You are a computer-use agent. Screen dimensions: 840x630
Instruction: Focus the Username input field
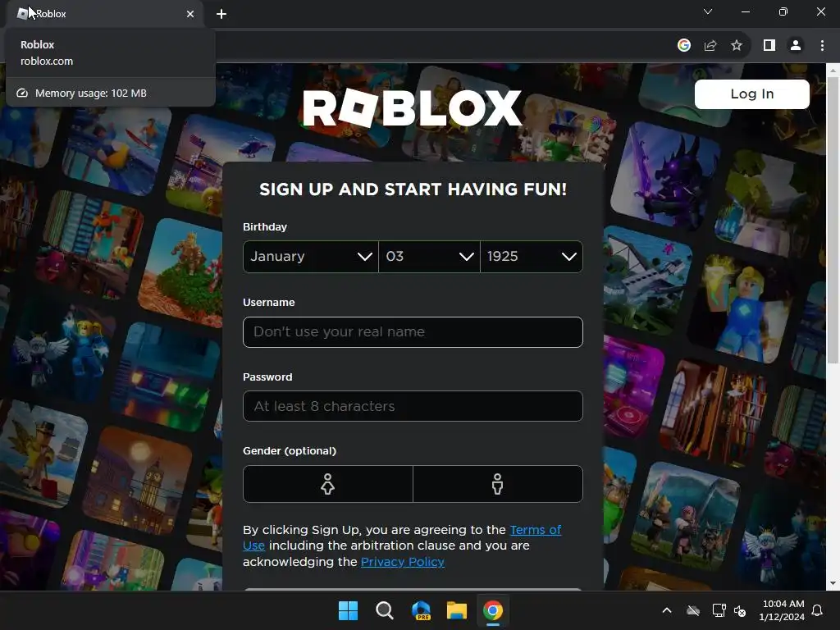413,332
